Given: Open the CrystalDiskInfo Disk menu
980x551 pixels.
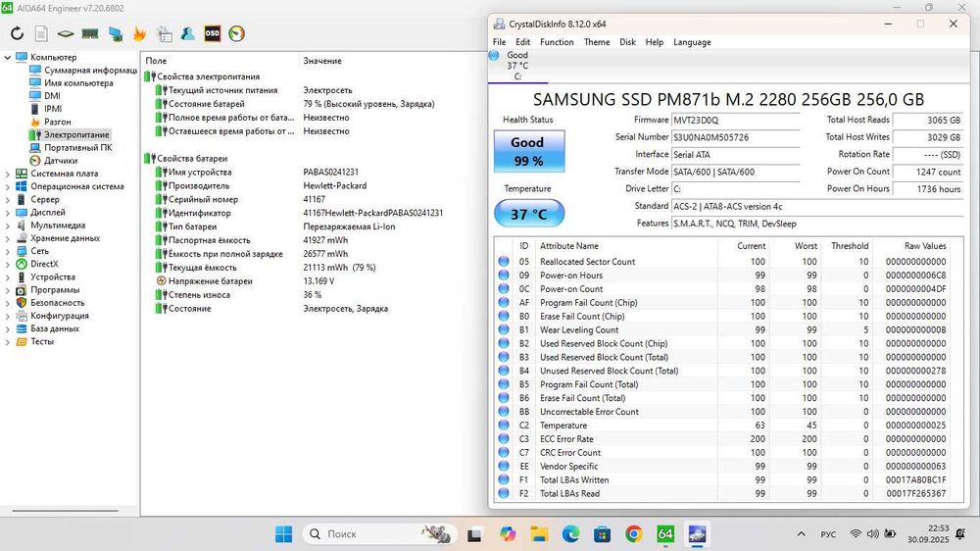Looking at the screenshot, I should click(x=627, y=42).
